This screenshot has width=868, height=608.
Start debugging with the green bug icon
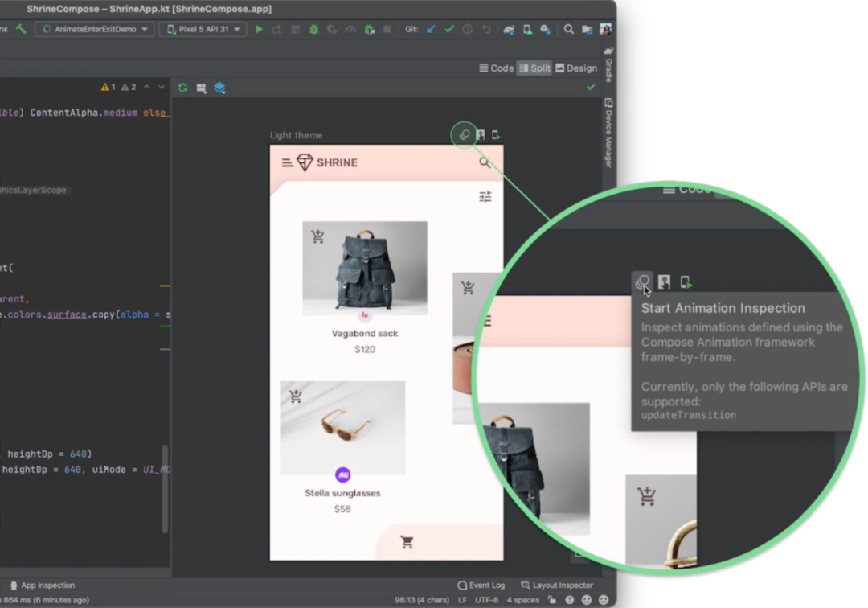click(314, 29)
